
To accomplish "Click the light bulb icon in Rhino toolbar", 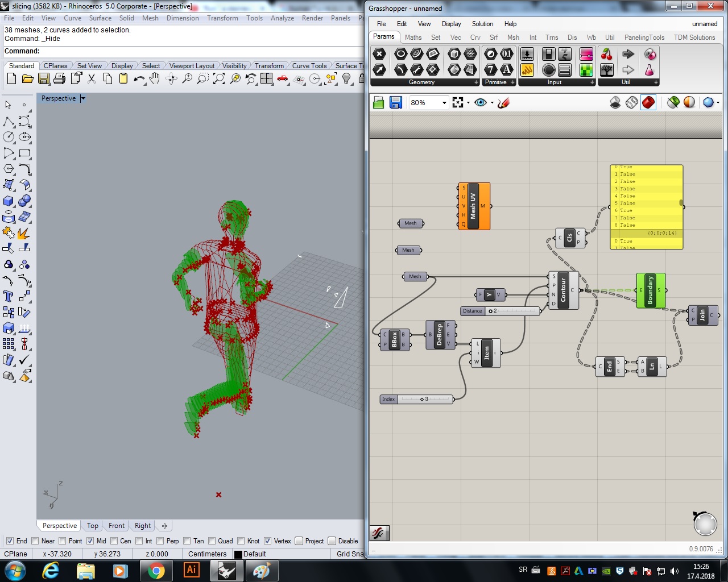I will coord(346,79).
